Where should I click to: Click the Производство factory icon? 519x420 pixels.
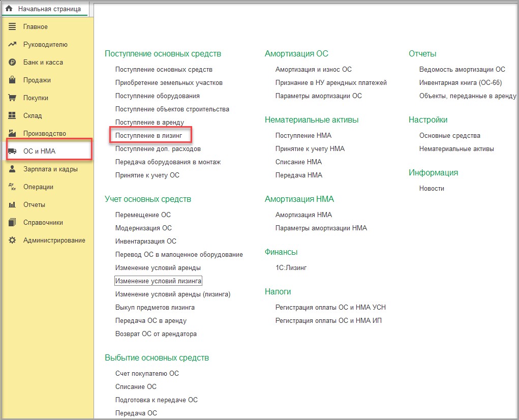(12, 133)
